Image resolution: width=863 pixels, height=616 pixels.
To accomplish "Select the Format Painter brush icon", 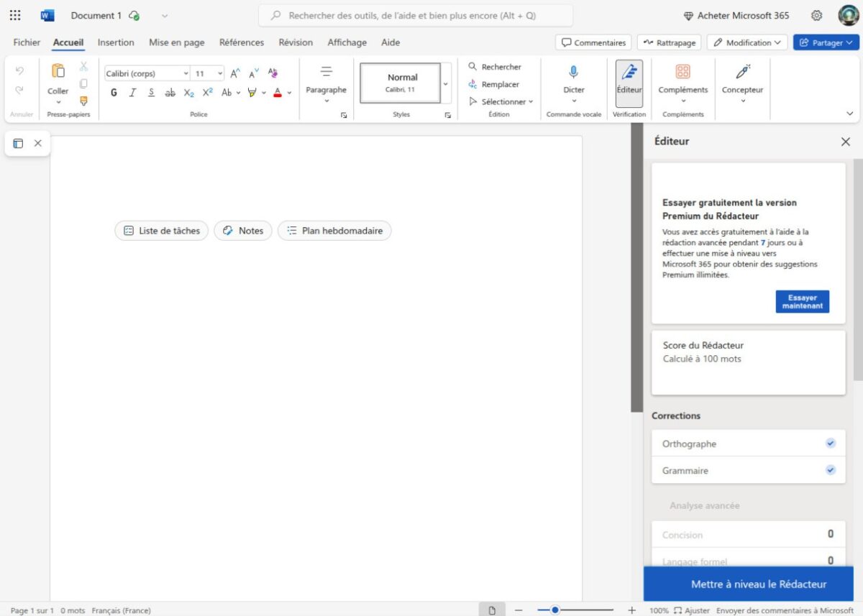I will click(x=83, y=101).
